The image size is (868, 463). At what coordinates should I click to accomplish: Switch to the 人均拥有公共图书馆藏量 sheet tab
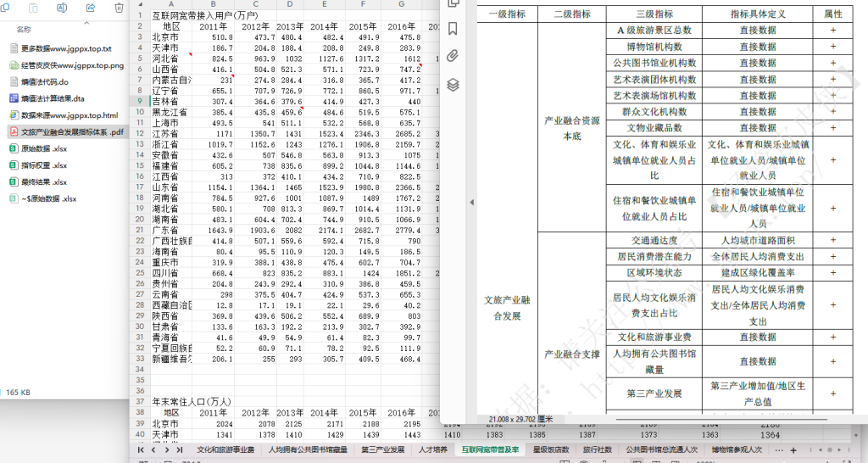[309, 449]
